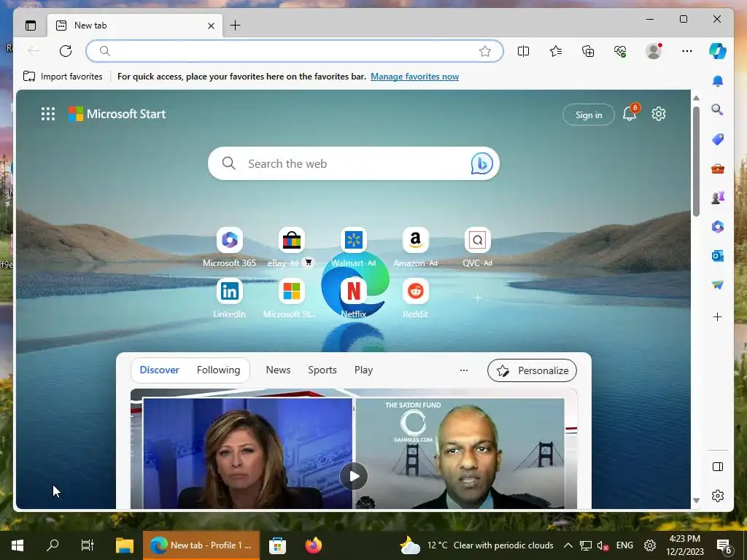Add a new quick link with plus
747x560 pixels.
click(477, 297)
